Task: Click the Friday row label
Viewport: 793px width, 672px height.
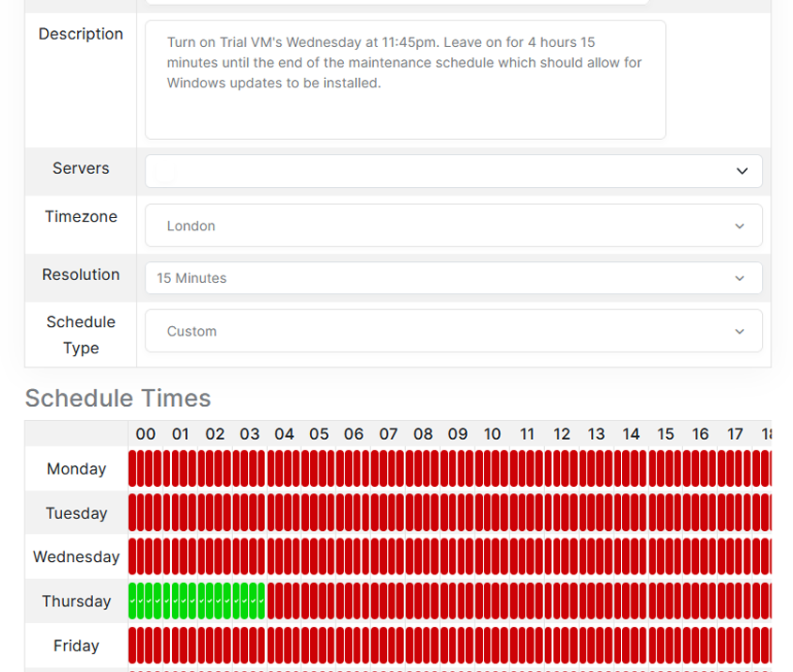Action: tap(76, 646)
